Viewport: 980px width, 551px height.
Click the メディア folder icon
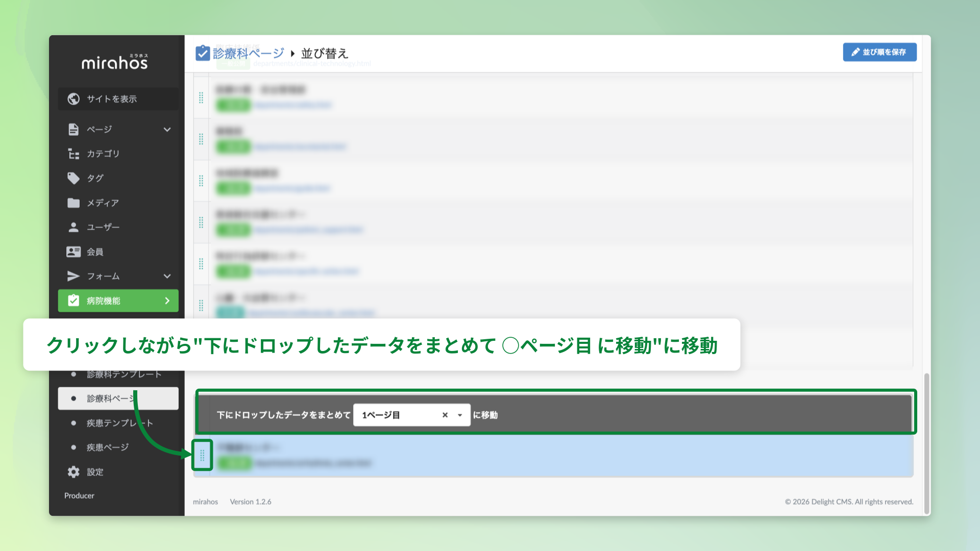tap(73, 203)
